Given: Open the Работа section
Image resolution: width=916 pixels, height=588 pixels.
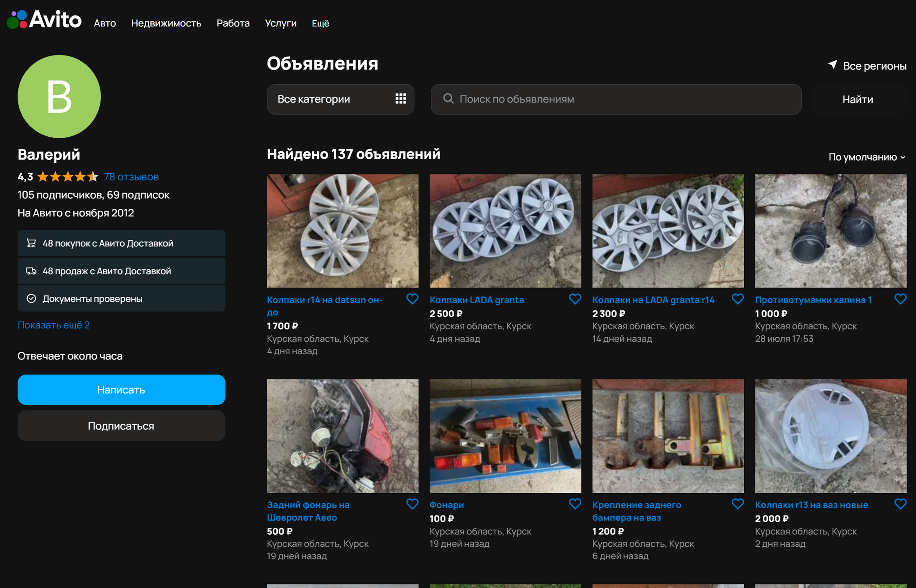Looking at the screenshot, I should point(233,23).
